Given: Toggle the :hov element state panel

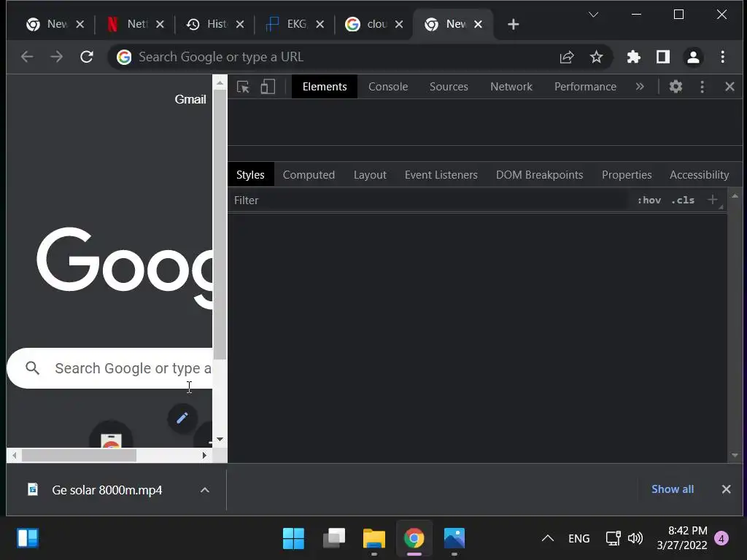Looking at the screenshot, I should click(x=649, y=200).
